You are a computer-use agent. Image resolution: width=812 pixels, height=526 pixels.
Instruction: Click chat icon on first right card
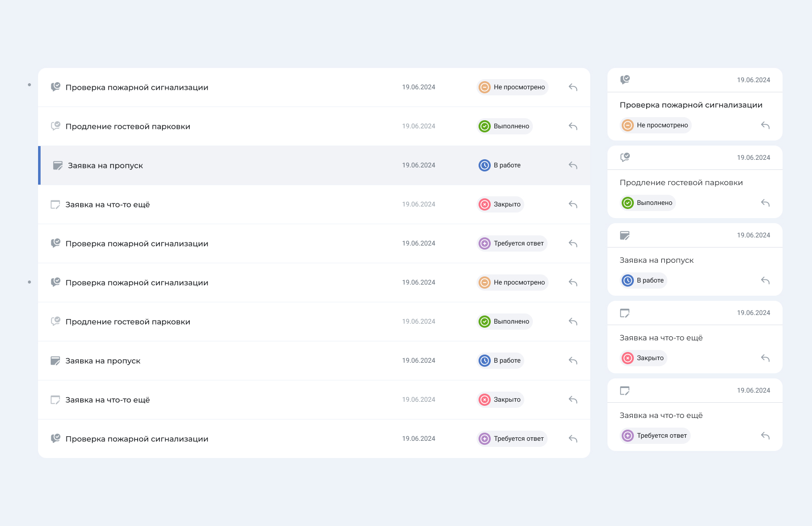click(625, 80)
